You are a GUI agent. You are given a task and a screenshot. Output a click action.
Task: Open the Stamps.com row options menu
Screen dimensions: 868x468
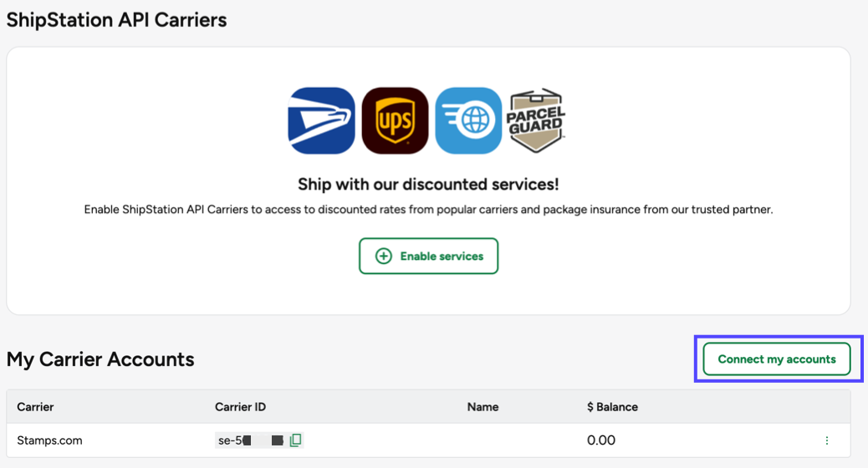coord(827,440)
